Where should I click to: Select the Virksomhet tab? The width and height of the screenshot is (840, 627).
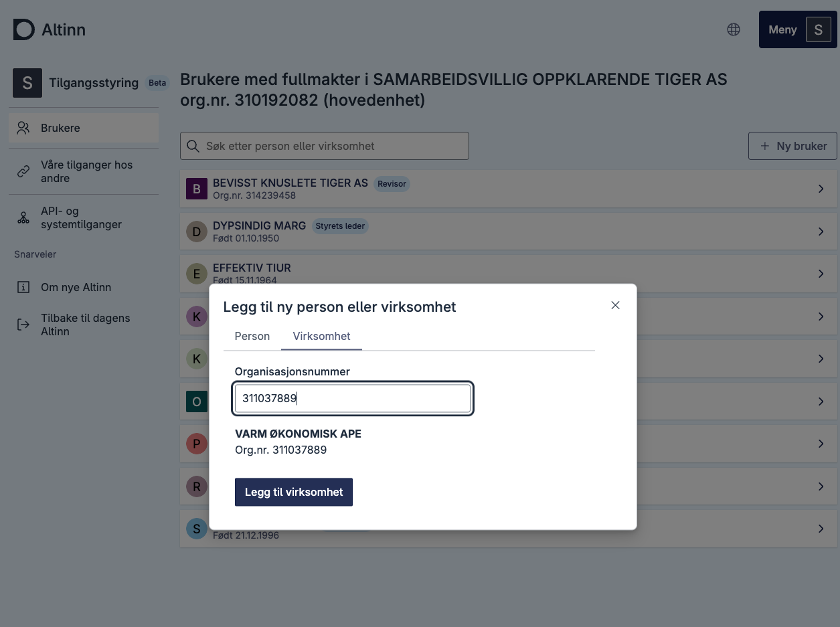click(321, 336)
